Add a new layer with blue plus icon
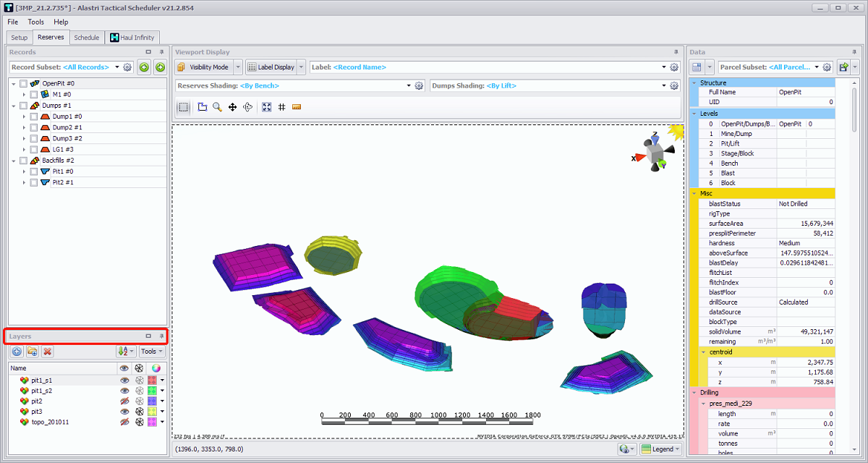The width and height of the screenshot is (868, 463). click(17, 352)
